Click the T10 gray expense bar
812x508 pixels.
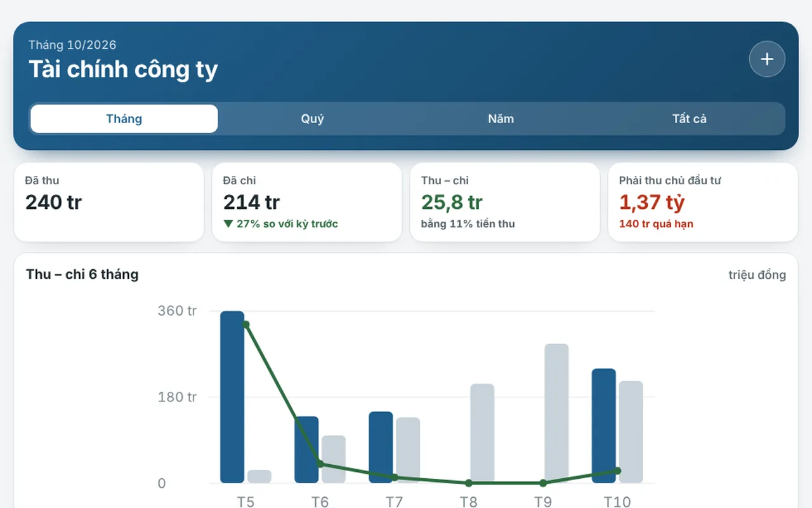631,432
